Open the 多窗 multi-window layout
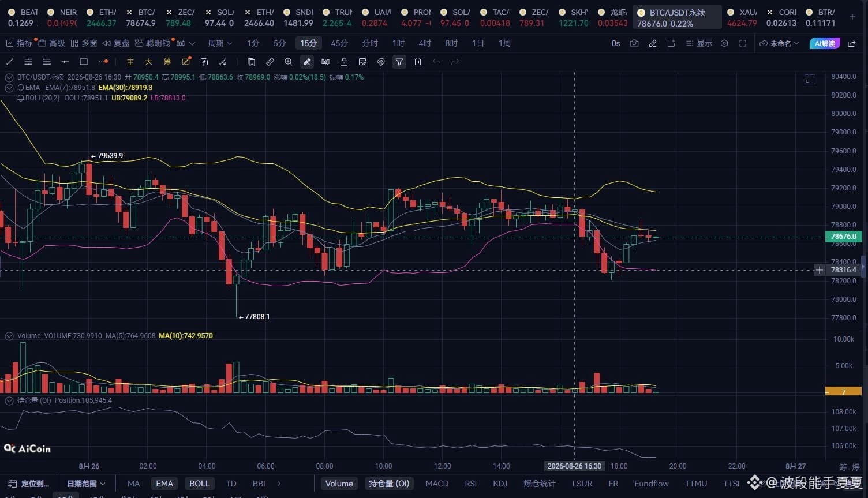 click(84, 43)
